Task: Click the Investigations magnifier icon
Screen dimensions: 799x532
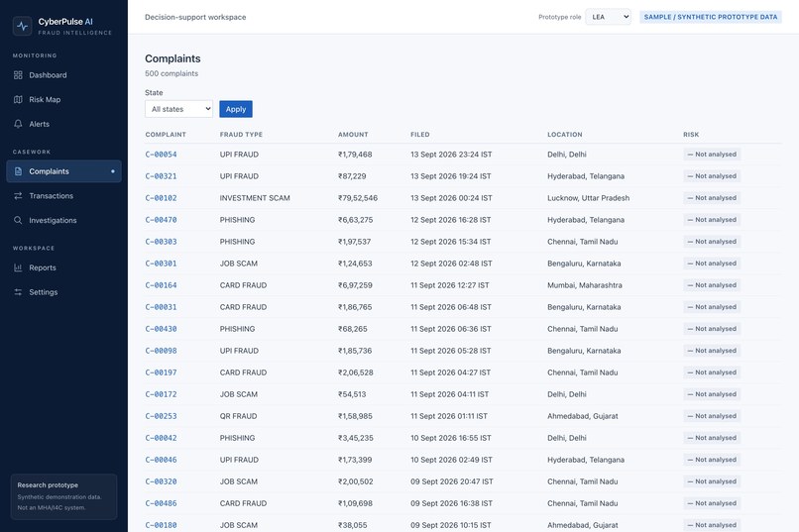Action: [x=18, y=221]
